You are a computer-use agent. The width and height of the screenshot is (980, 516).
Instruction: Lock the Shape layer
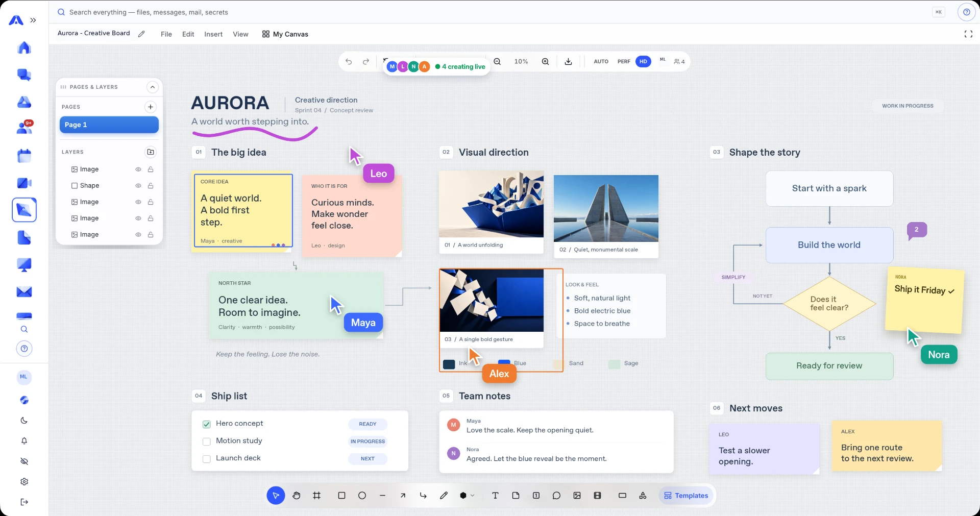point(151,186)
